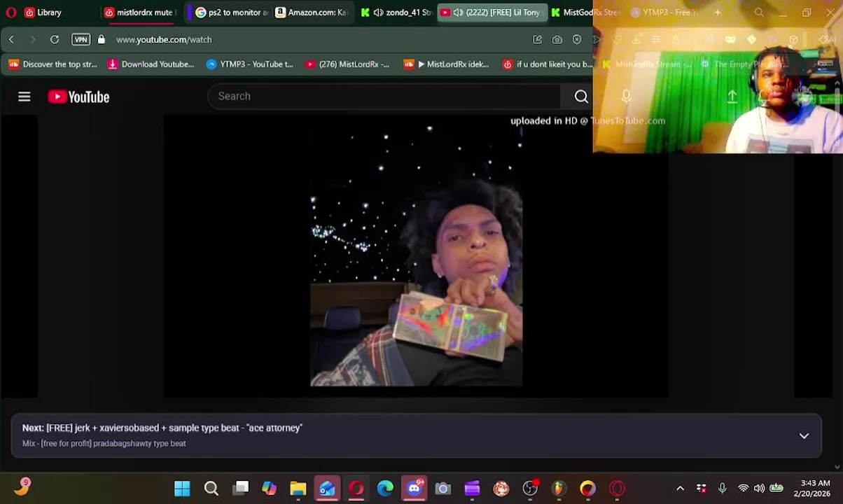
Task: Click the video player with the starry picture
Action: [x=416, y=256]
